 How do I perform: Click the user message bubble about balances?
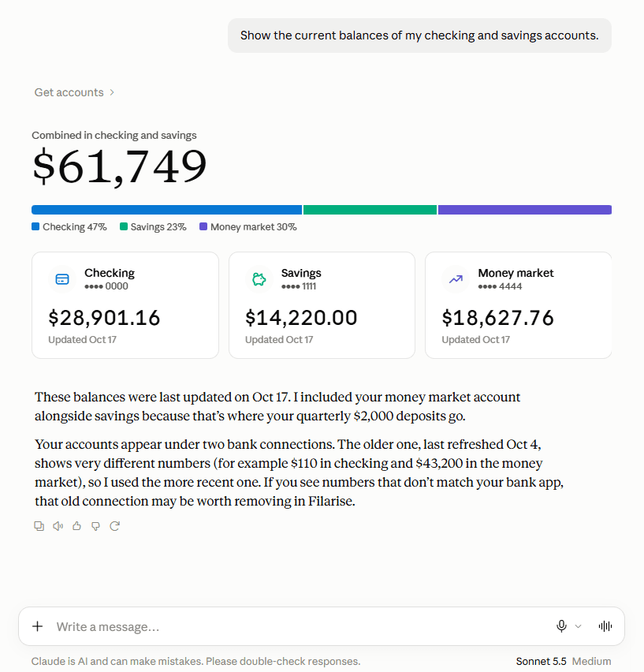click(x=419, y=35)
